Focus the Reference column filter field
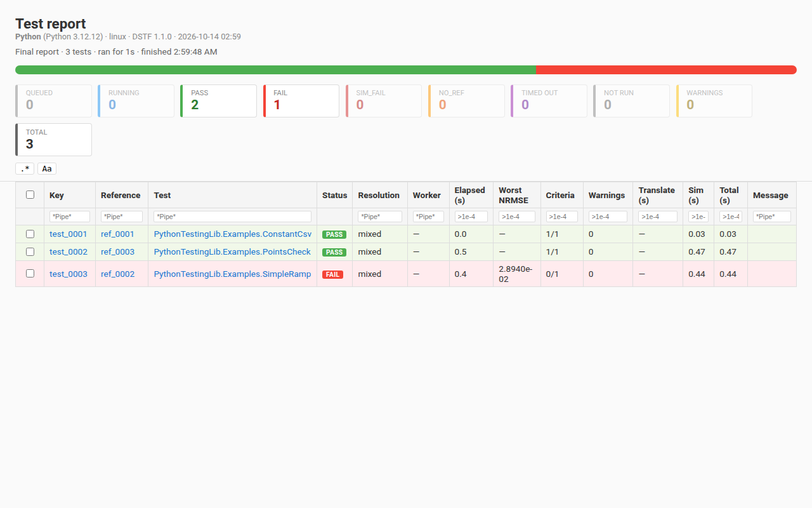The width and height of the screenshot is (812, 508). (x=122, y=217)
